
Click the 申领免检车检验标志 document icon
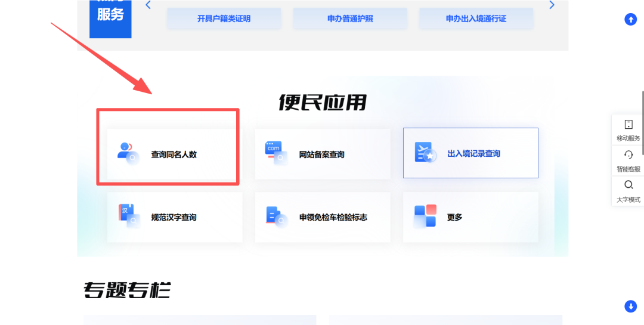277,216
